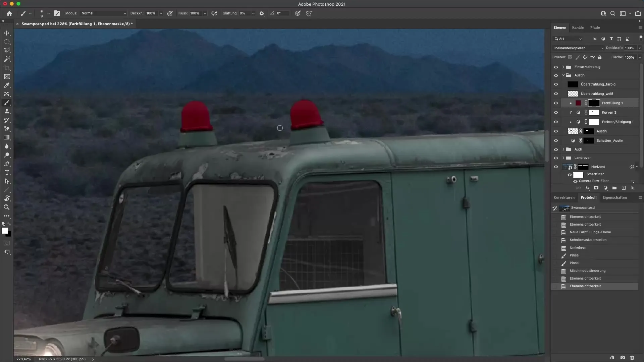Image resolution: width=644 pixels, height=362 pixels.
Task: Select the Mischmodusänderung history entry
Action: [587, 271]
